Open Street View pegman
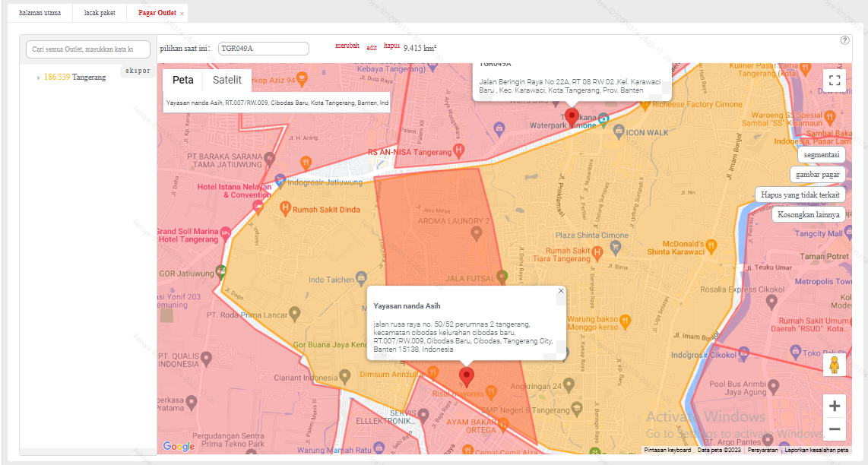Screen dimensions: 868x465 pos(835,365)
